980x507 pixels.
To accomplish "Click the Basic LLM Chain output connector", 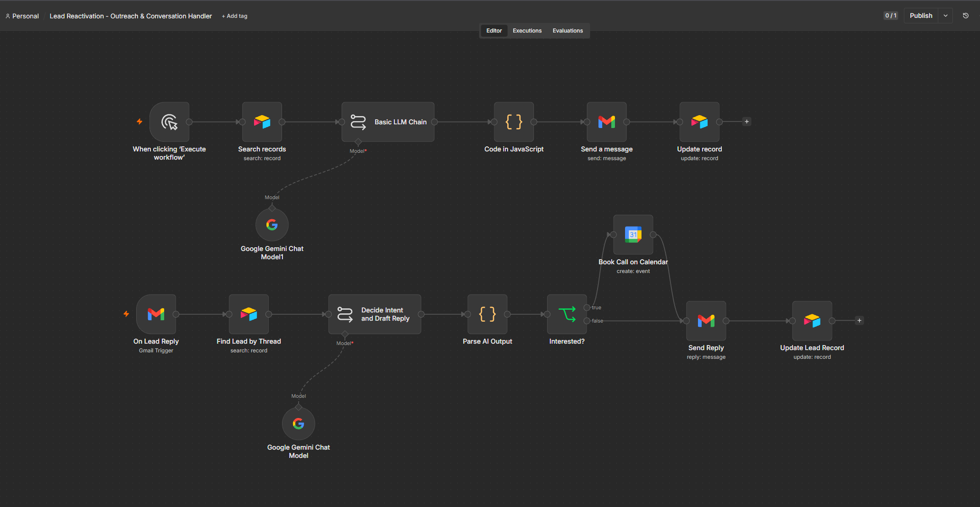I will (434, 122).
